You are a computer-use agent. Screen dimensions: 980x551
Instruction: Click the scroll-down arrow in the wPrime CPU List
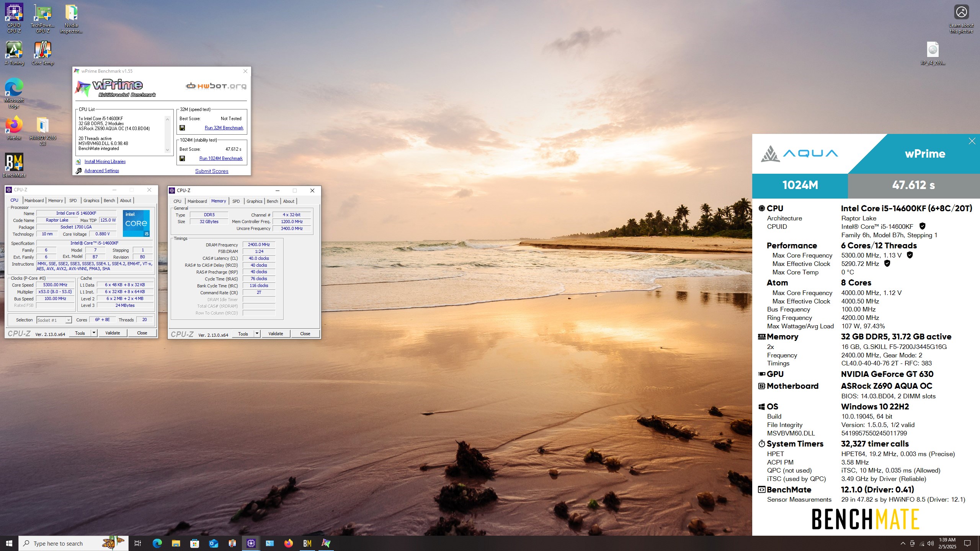pos(167,150)
